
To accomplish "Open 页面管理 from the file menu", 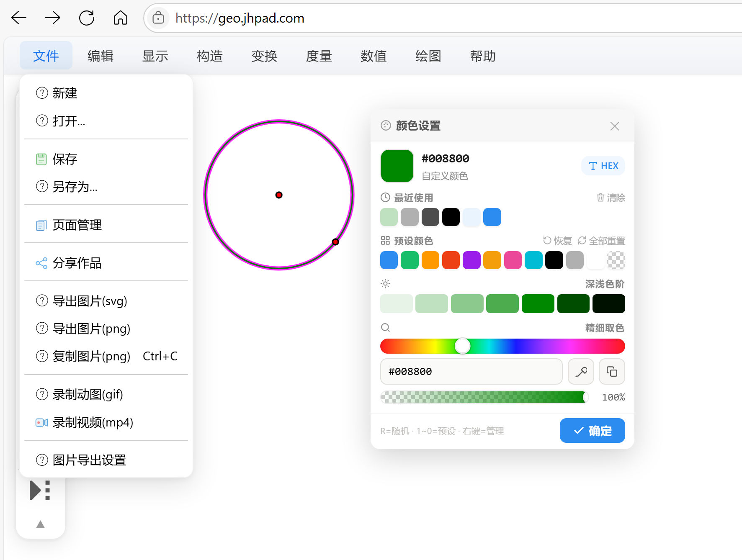I will (x=106, y=225).
